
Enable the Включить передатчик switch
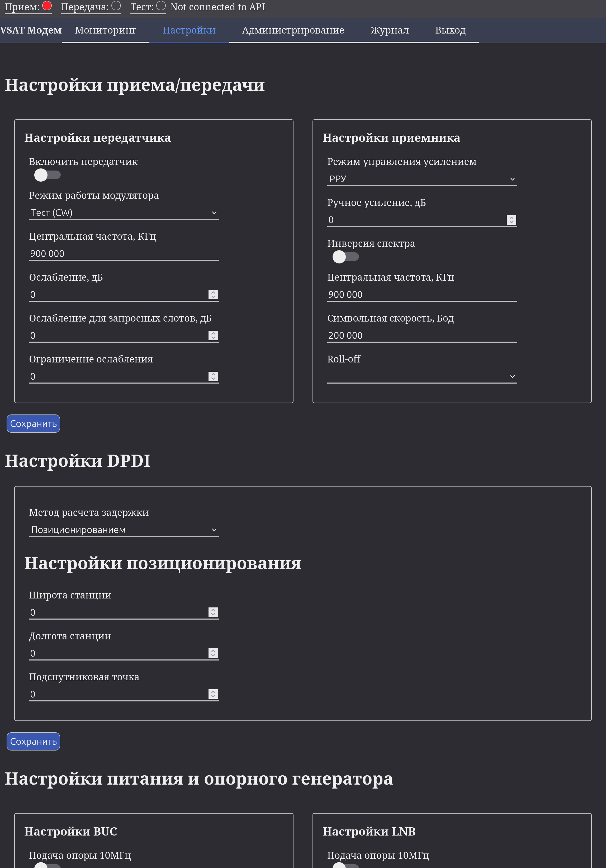tap(47, 175)
